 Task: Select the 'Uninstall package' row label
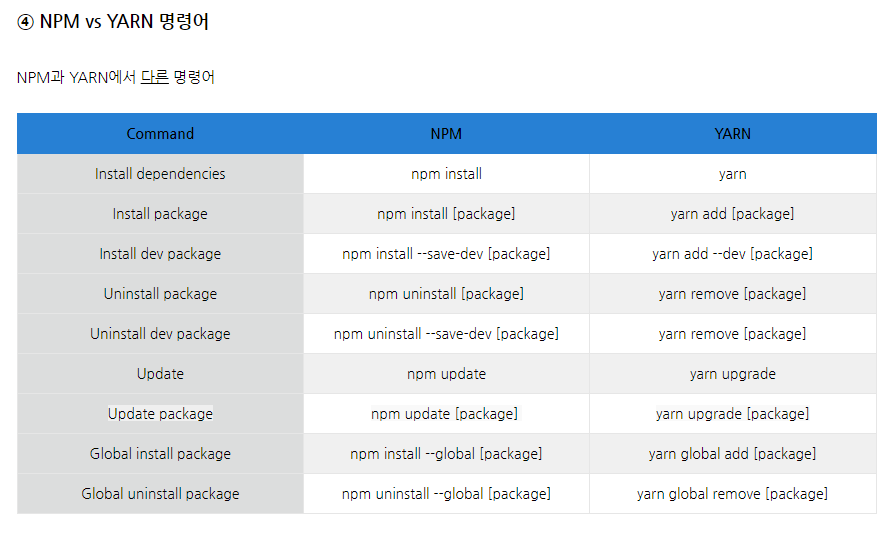[x=160, y=294]
